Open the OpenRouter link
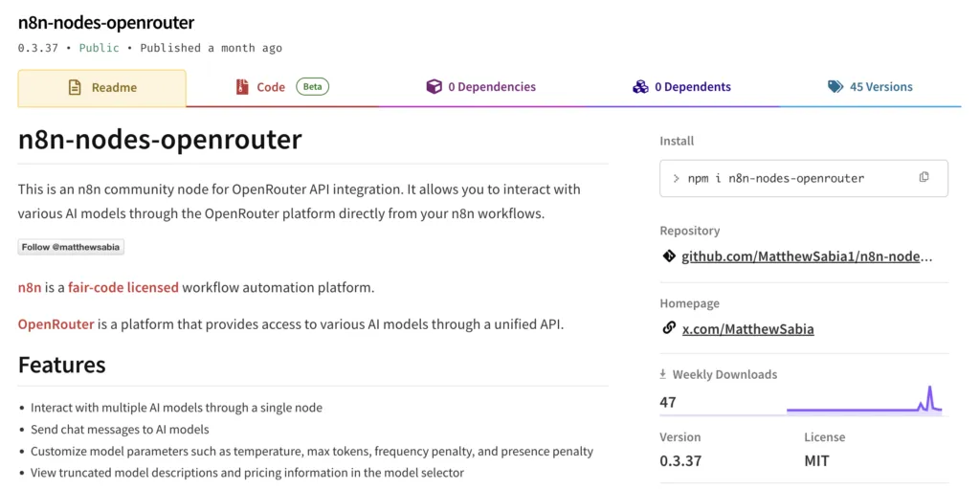 coord(56,323)
